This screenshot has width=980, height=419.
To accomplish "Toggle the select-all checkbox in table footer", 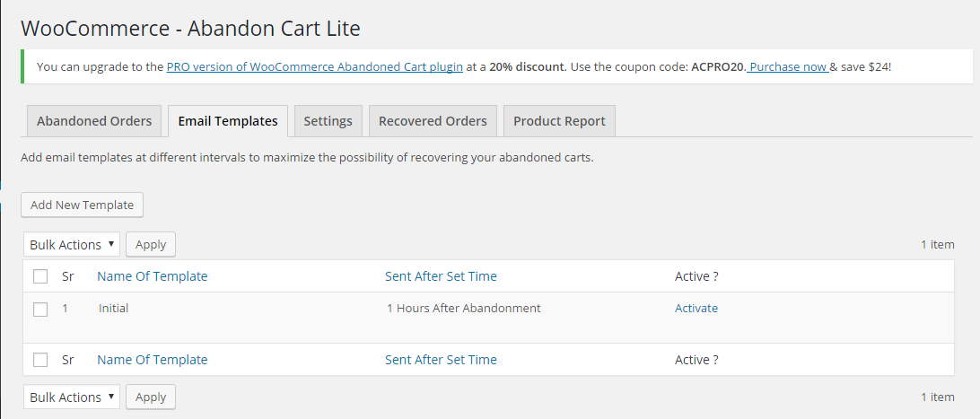I will click(x=40, y=360).
